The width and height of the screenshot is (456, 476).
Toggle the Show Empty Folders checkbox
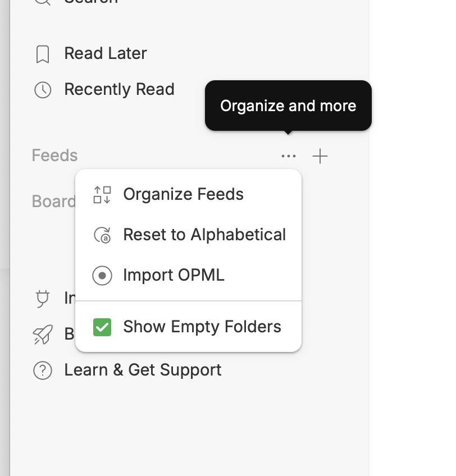click(102, 327)
